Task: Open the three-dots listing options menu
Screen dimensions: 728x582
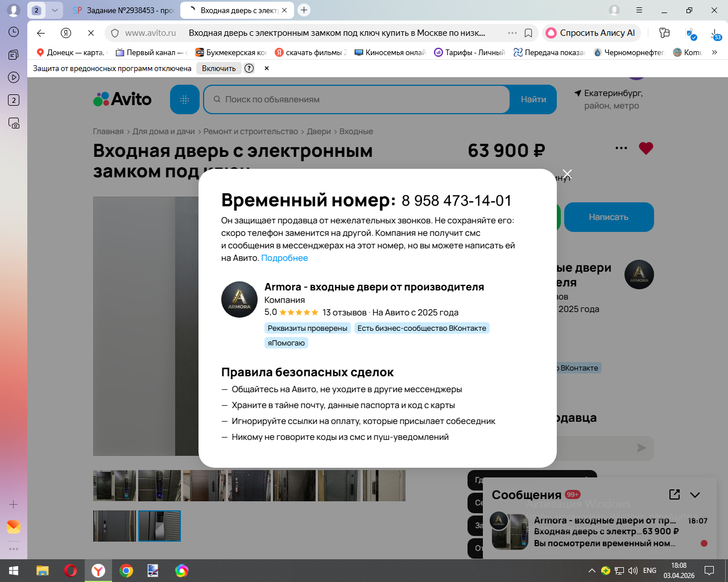Action: pos(621,148)
